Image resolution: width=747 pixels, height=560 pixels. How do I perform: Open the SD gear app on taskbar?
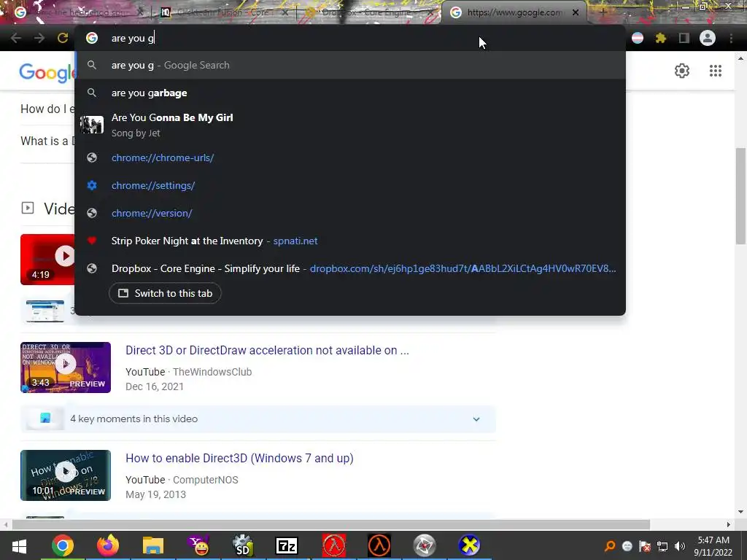[243, 545]
